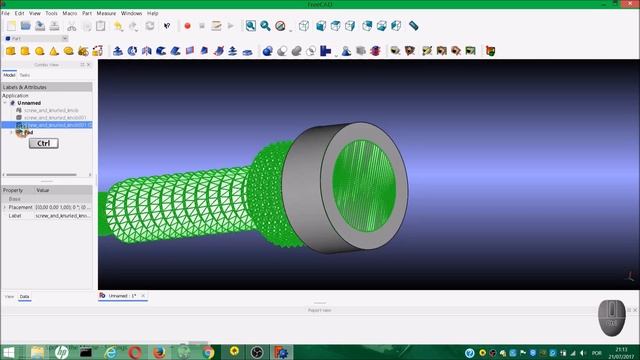Image resolution: width=640 pixels, height=360 pixels.
Task: Open the join objects tool
Action: (x=325, y=51)
